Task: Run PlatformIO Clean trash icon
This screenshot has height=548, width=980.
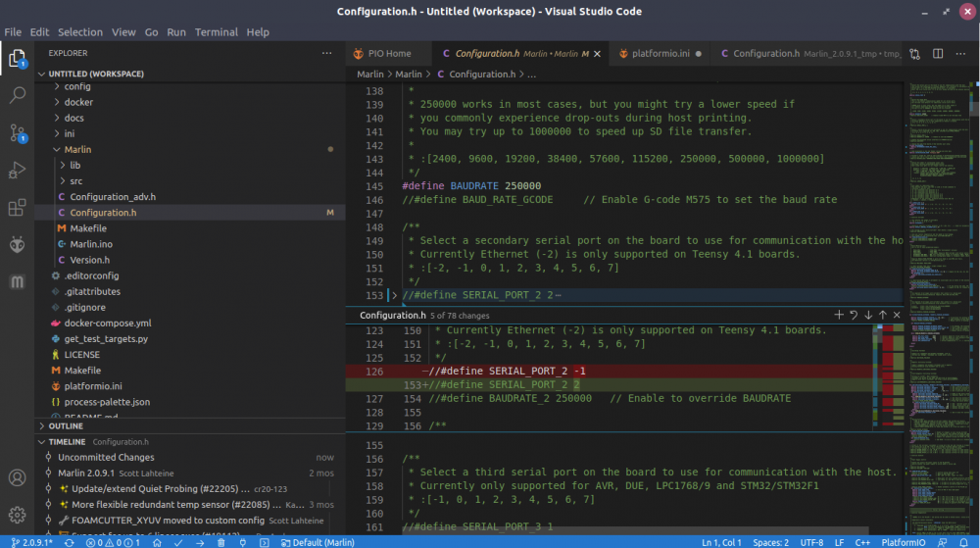Action: pos(221,542)
